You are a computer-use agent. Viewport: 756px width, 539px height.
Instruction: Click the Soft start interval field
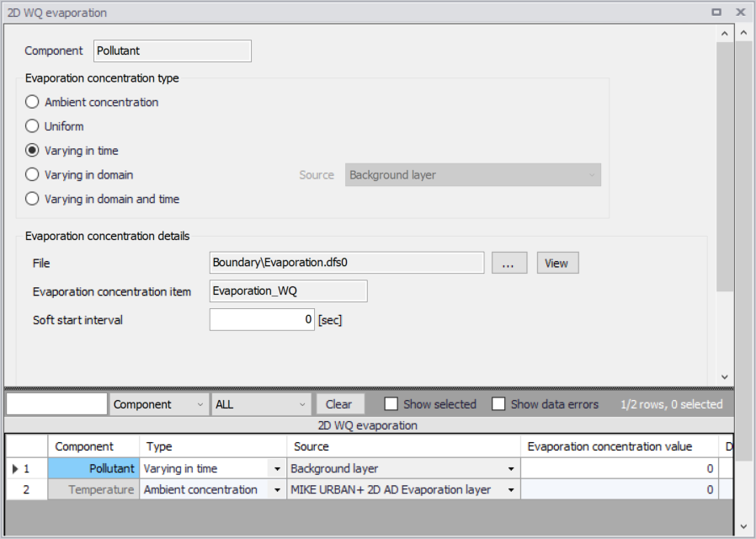262,320
